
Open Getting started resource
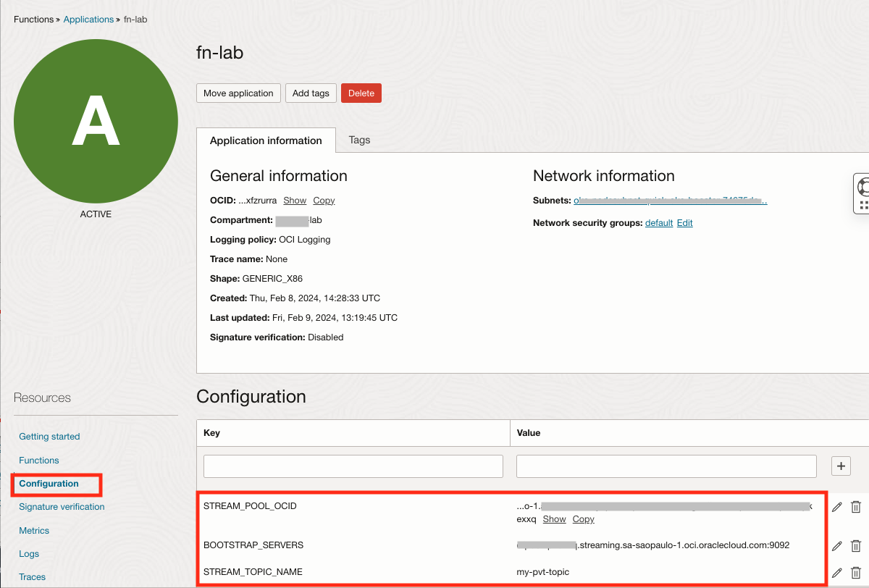click(x=49, y=437)
